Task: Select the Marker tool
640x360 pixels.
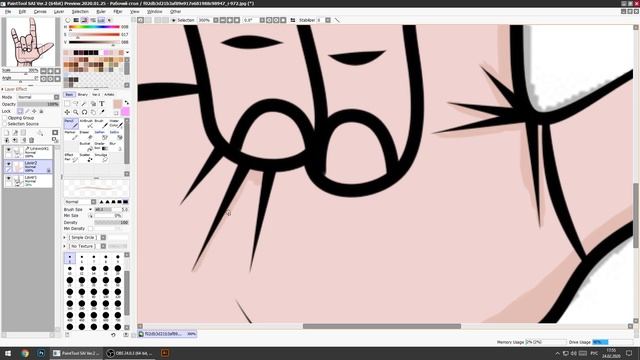Action: [71, 135]
